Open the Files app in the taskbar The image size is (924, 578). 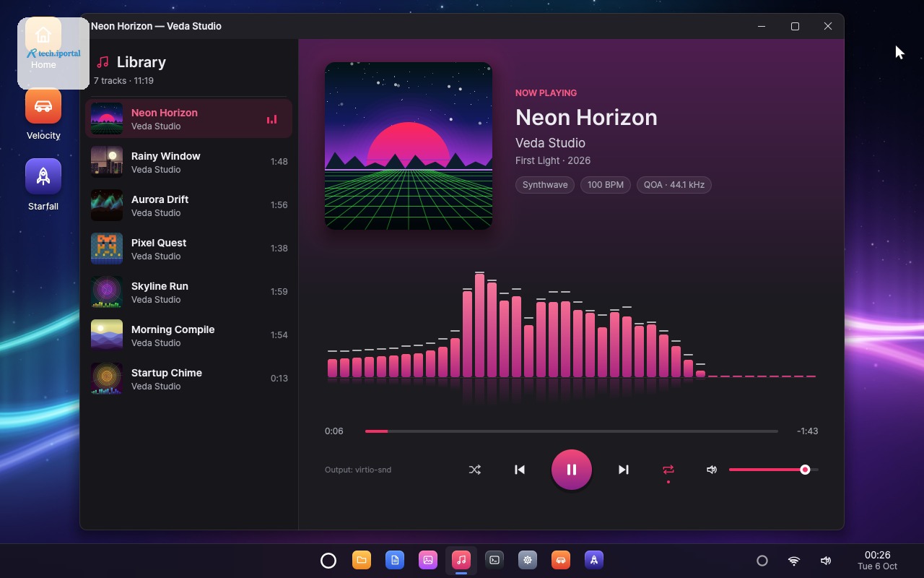(362, 560)
